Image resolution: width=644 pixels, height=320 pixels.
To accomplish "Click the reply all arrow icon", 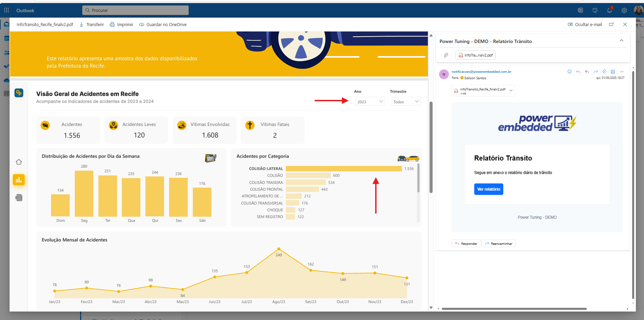I will [x=587, y=71].
